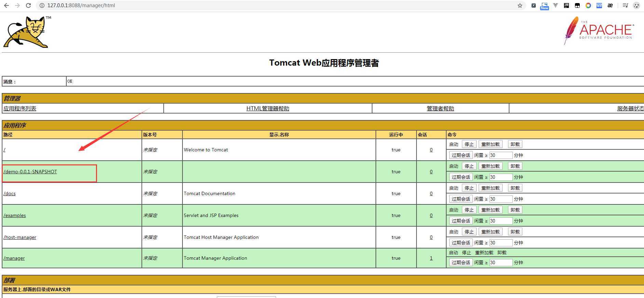
Task: Open the extension with the New badge
Action: click(544, 6)
